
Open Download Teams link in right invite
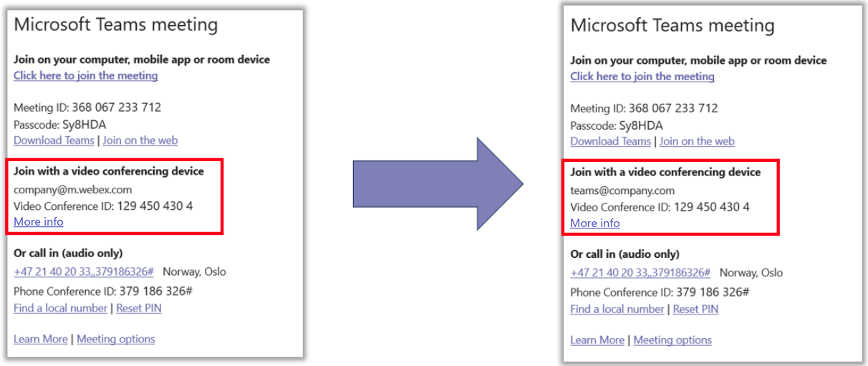click(x=610, y=142)
